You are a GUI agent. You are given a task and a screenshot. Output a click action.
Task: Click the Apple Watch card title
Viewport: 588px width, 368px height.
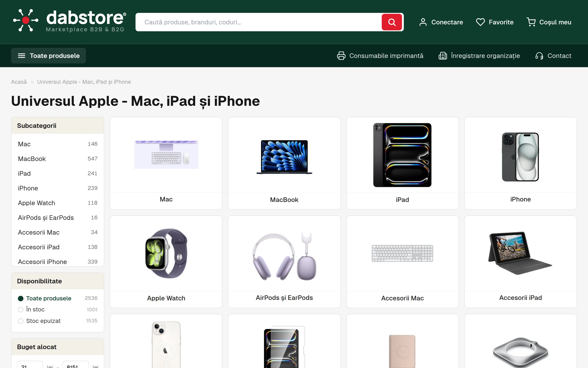[x=166, y=298]
